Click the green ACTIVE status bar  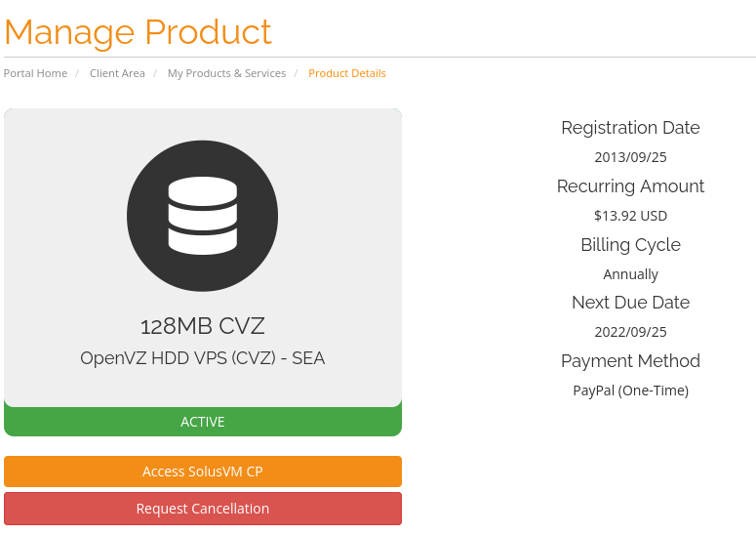pyautogui.click(x=203, y=422)
